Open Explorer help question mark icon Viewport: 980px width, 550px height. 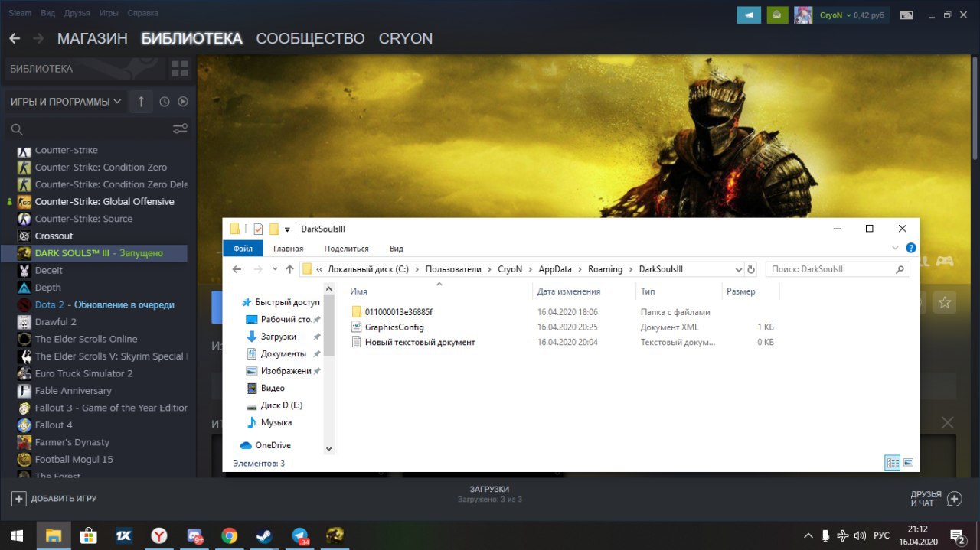911,248
